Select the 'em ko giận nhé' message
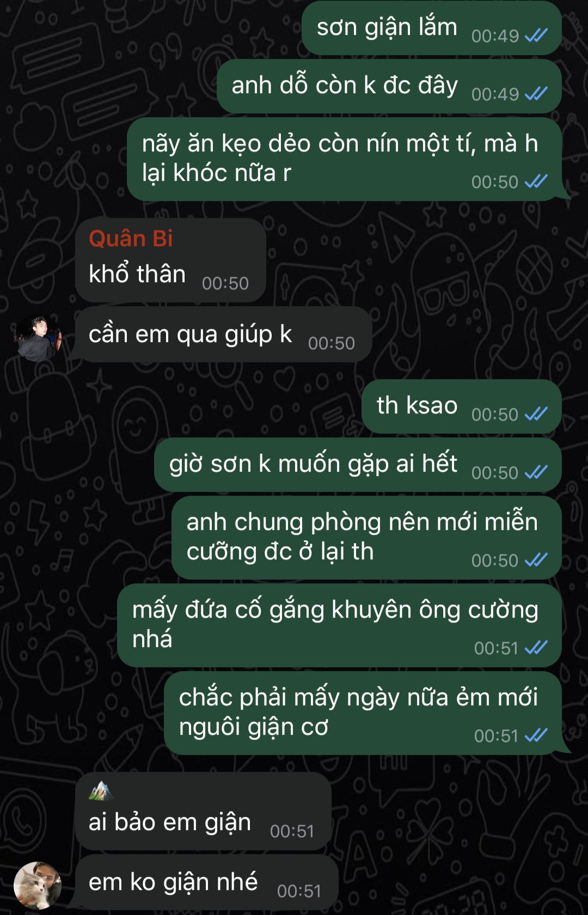 coord(206,882)
